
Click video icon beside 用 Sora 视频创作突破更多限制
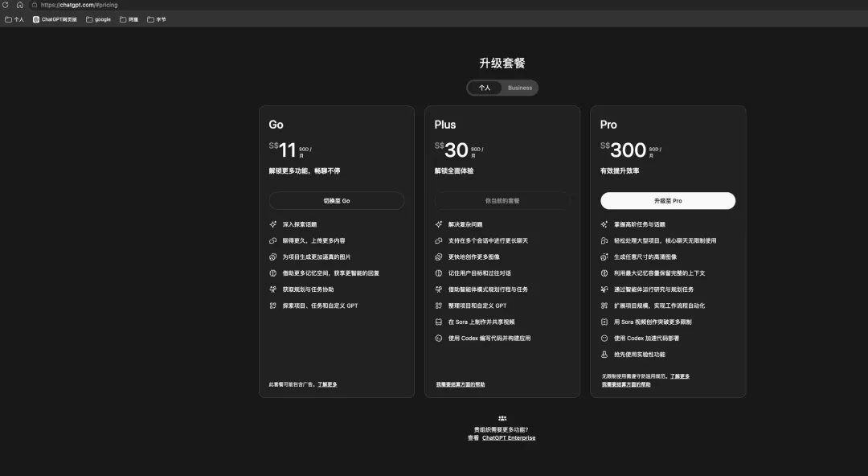(x=604, y=322)
